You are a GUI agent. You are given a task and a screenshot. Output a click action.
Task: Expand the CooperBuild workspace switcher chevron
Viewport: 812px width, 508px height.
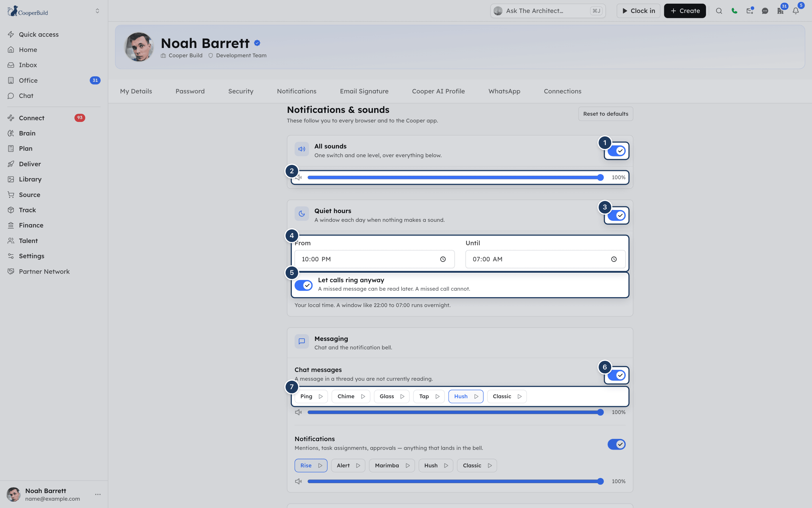coord(97,11)
